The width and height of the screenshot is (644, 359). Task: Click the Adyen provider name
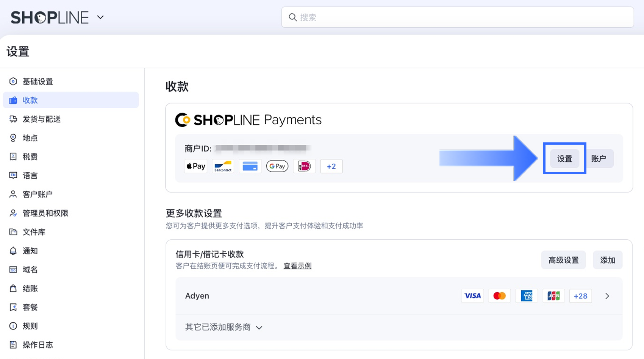pos(197,296)
